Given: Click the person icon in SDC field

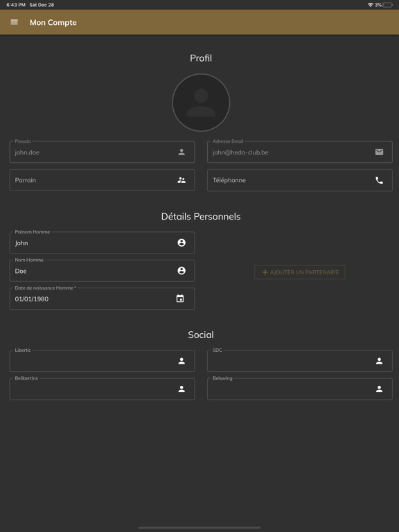Looking at the screenshot, I should (380, 361).
